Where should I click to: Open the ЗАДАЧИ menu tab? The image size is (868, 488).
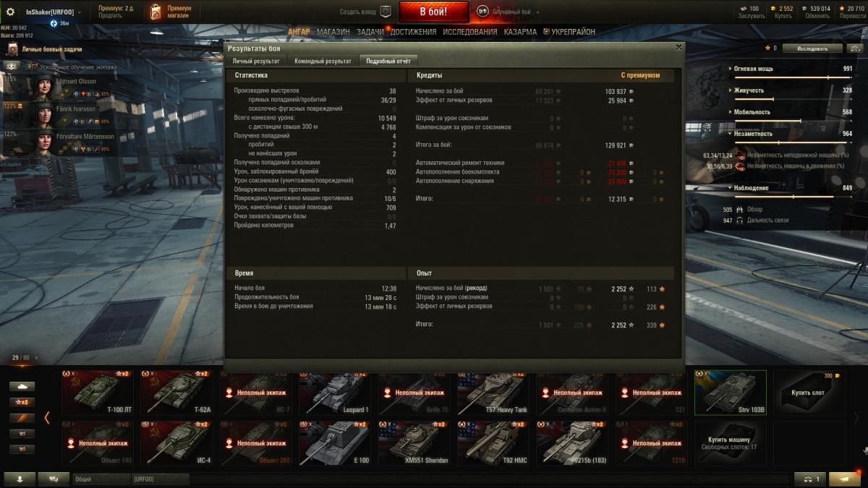tap(370, 32)
